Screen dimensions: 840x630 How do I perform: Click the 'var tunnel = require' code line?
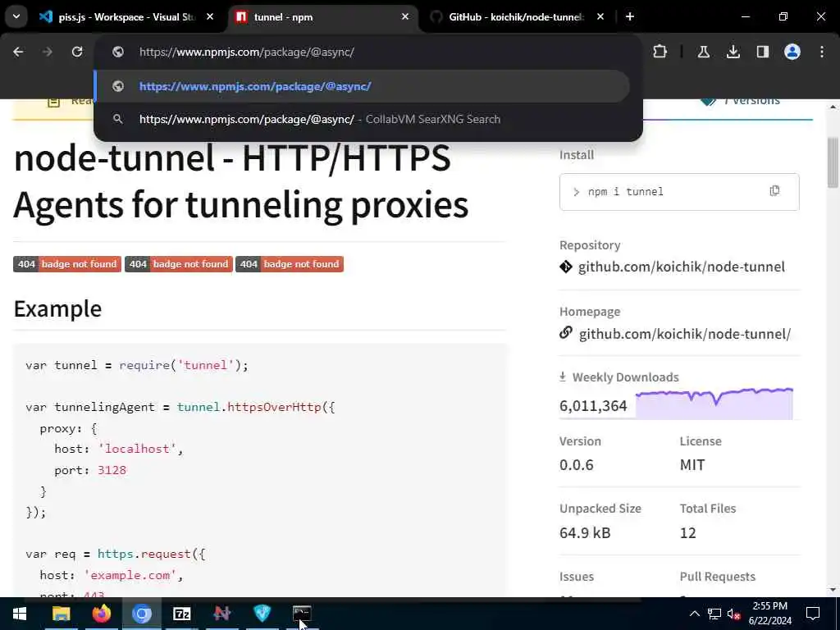(137, 365)
